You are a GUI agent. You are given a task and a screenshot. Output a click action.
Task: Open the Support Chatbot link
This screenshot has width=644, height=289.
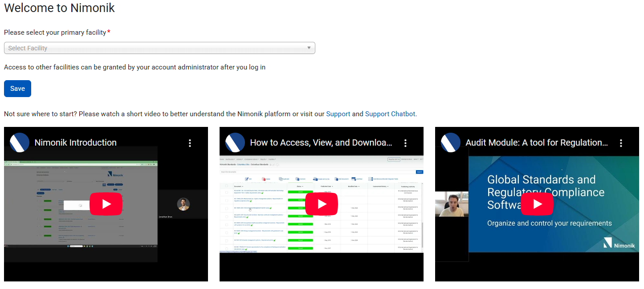click(x=390, y=114)
